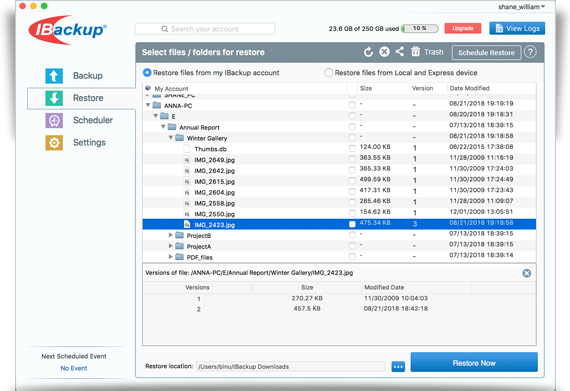Click the ANNA-PC folder icon
This screenshot has height=391, width=570.
tap(157, 105)
